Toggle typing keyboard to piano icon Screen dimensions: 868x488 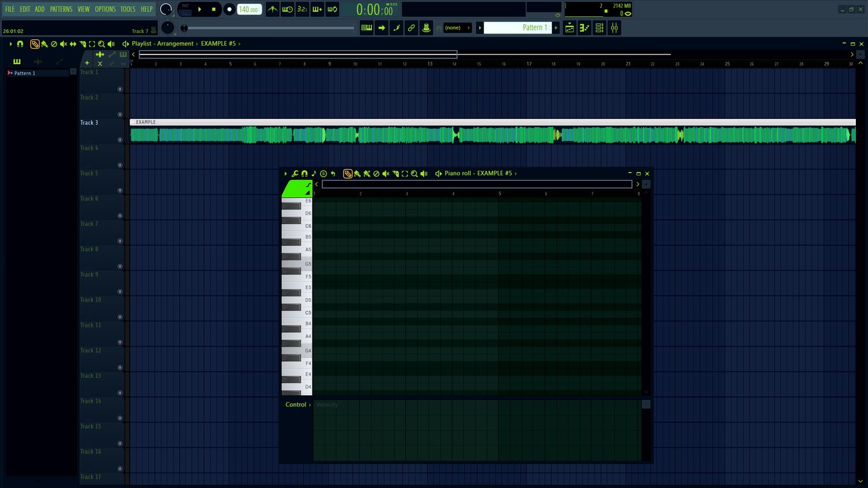pyautogui.click(x=366, y=27)
